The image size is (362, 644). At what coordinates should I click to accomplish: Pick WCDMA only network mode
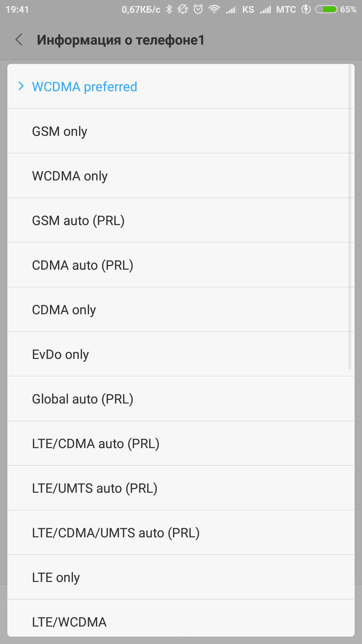click(70, 176)
